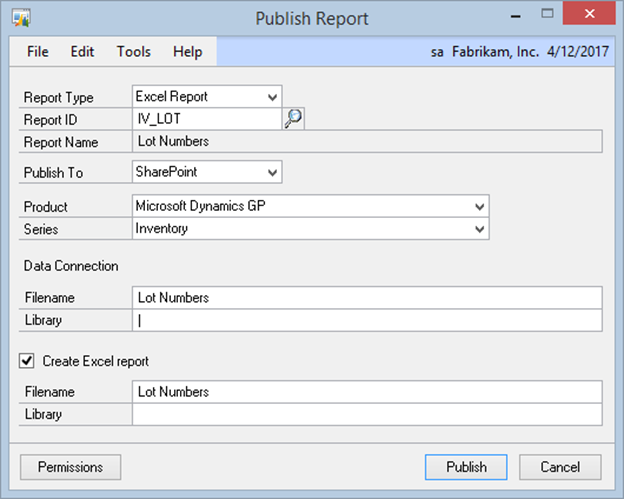Click the Fabrikam, Inc. company name
625x500 pixels.
[x=495, y=52]
